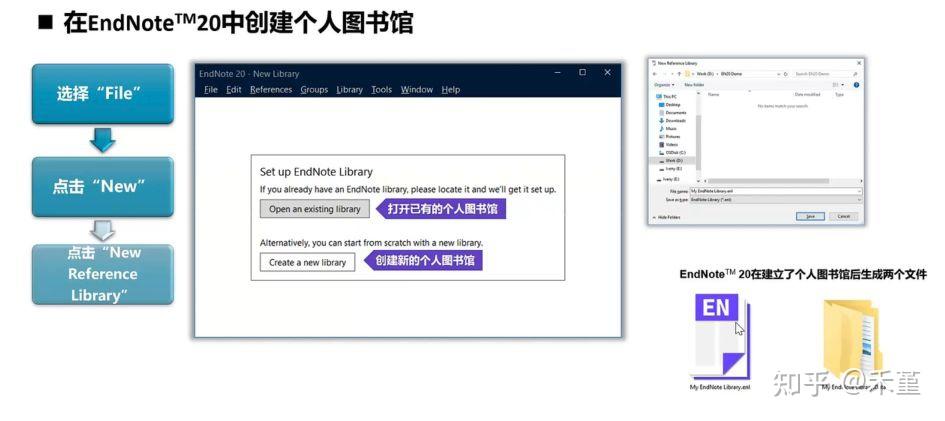Open the References menu
The image size is (945, 421).
coord(271,90)
